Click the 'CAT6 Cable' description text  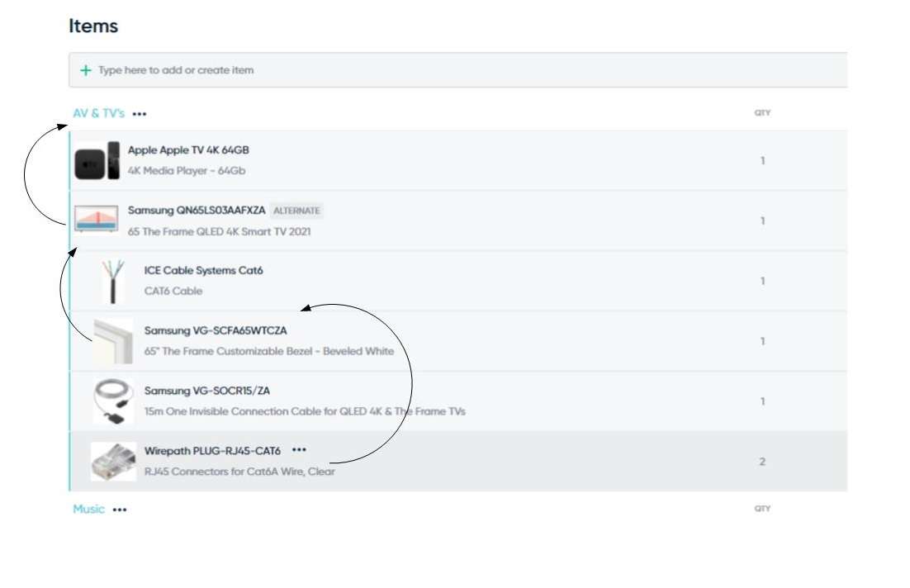[x=173, y=291]
